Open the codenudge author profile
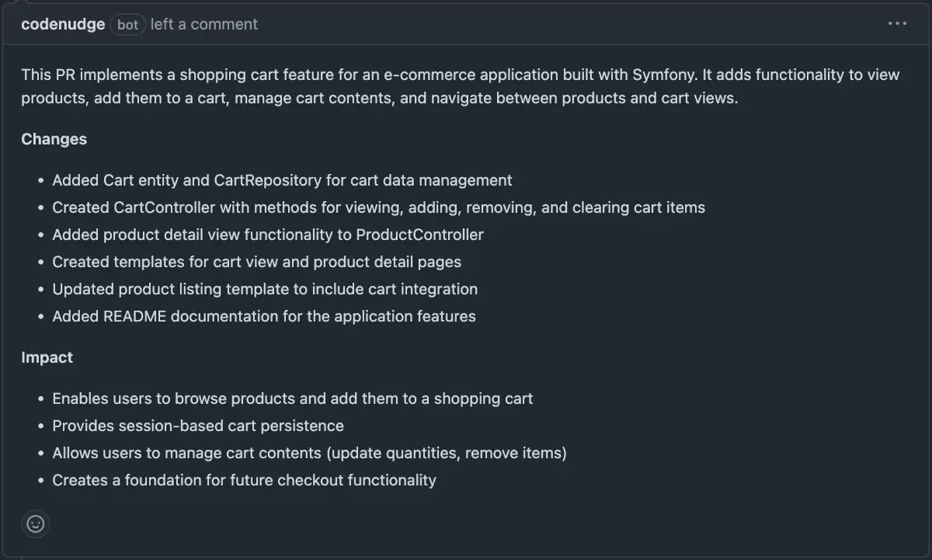This screenshot has height=560, width=932. coord(63,24)
